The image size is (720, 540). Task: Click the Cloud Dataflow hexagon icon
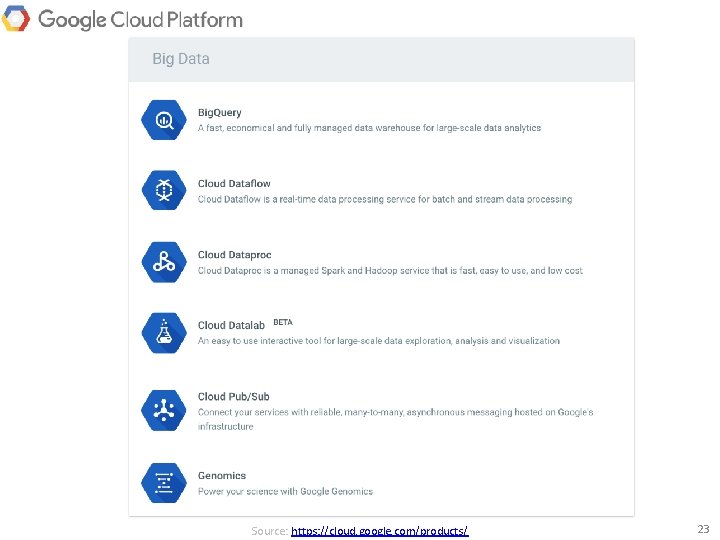point(164,190)
